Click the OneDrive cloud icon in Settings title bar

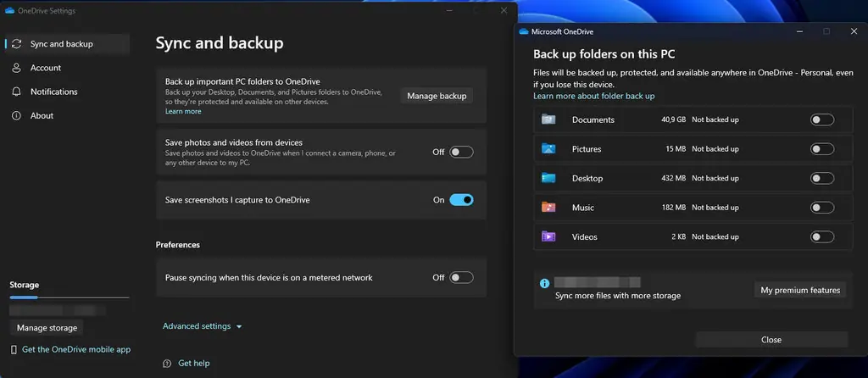(x=9, y=10)
